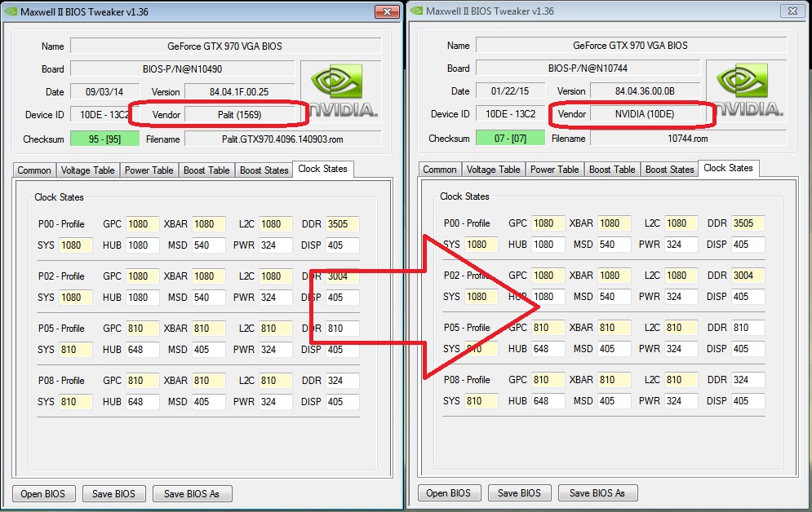Click Save BIOS in the left window
This screenshot has height=512, width=812.
point(113,494)
